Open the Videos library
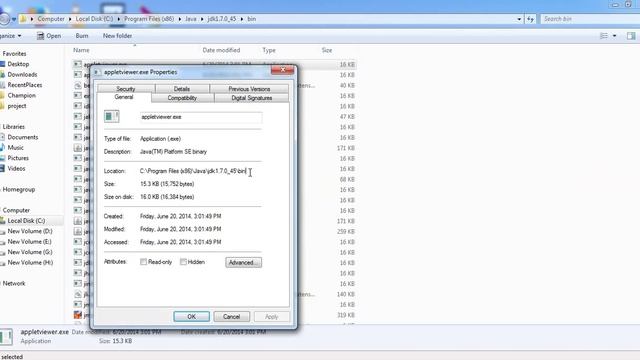This screenshot has width=640, height=360. pyautogui.click(x=16, y=169)
